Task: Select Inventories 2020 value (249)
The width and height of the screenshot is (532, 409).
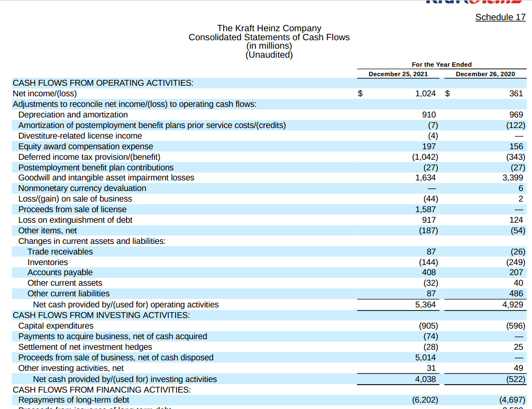Action: (516, 262)
